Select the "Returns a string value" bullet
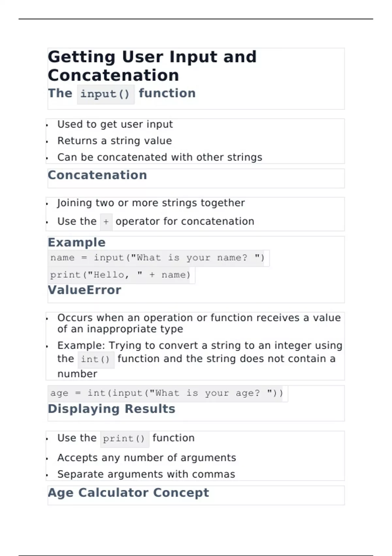The width and height of the screenshot is (392, 556). (x=114, y=141)
